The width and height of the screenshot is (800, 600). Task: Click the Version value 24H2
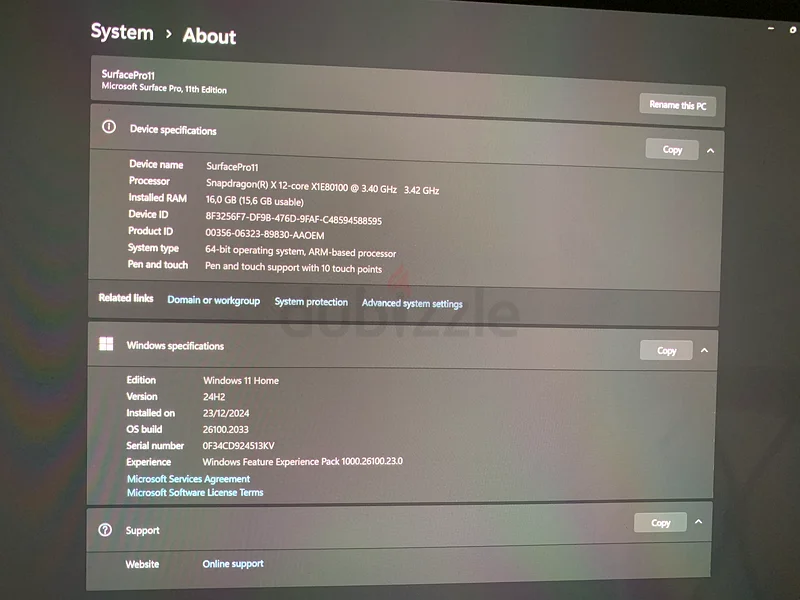pyautogui.click(x=214, y=396)
